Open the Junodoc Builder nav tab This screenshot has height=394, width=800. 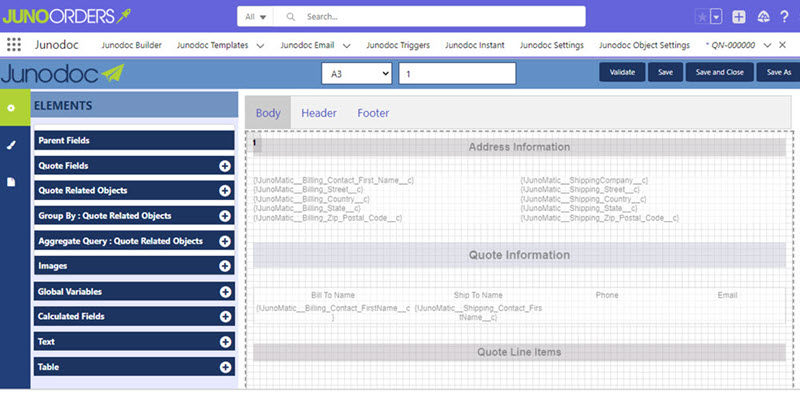(131, 45)
